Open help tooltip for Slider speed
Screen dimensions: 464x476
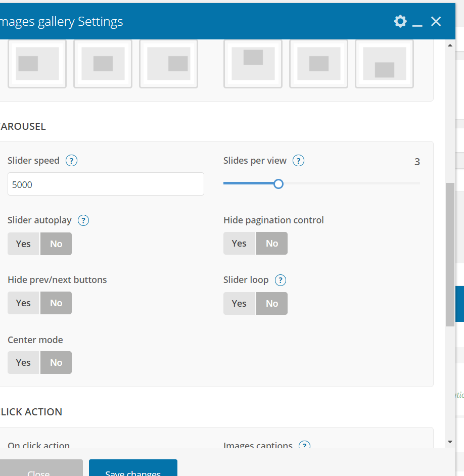coord(71,161)
